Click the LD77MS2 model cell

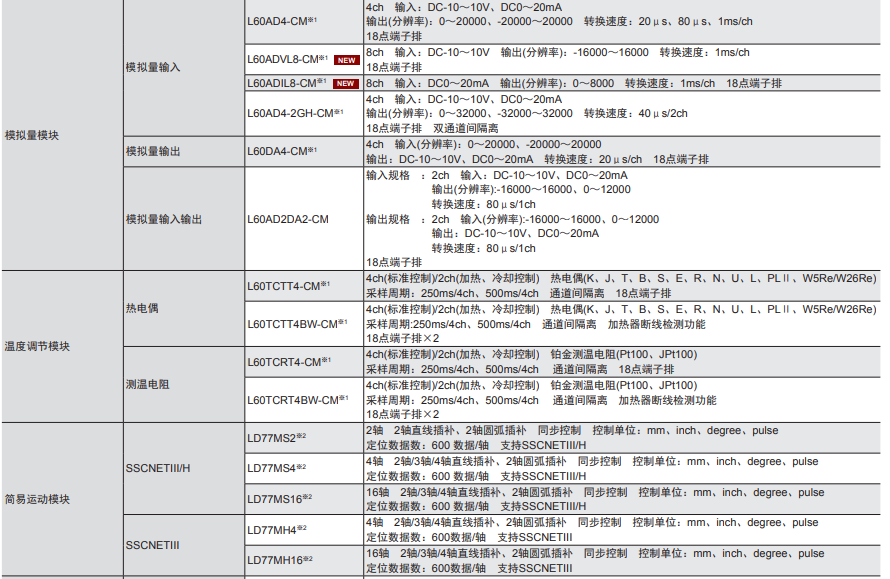(304, 438)
